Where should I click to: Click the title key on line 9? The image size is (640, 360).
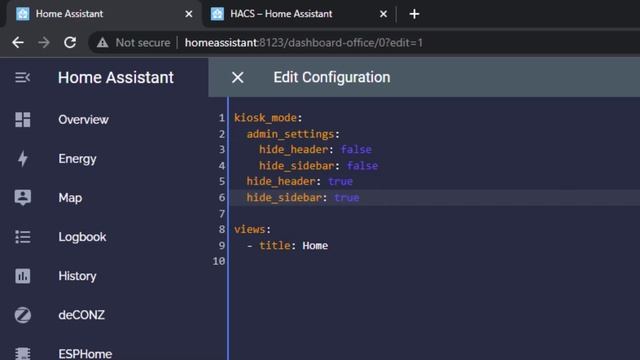click(x=275, y=246)
